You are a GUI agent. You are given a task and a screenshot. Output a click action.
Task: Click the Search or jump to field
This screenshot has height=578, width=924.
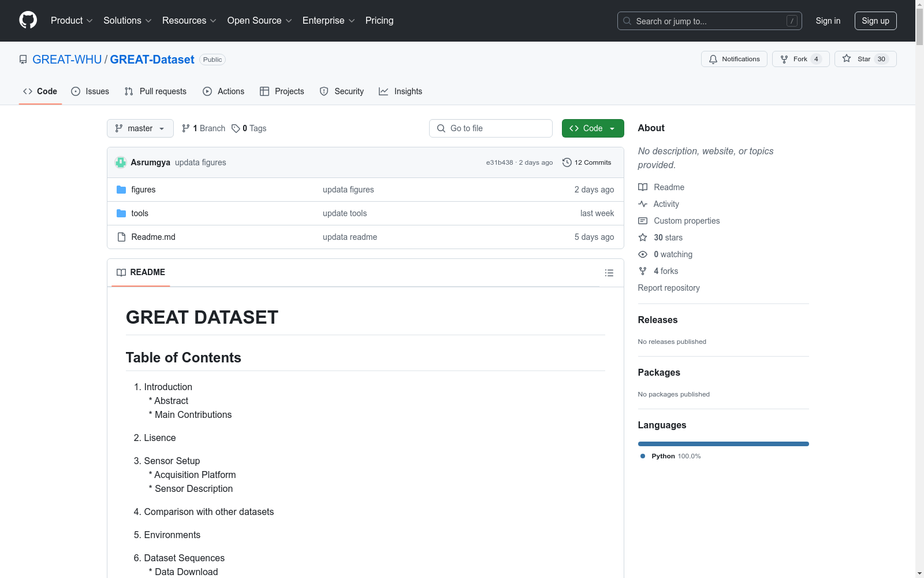pos(710,21)
